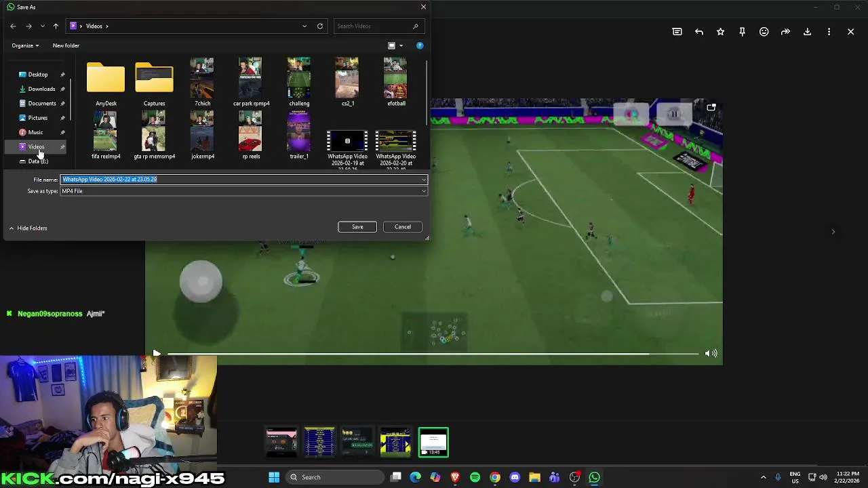Screen dimensions: 868x488
Task: Open the Organize menu
Action: 25,45
